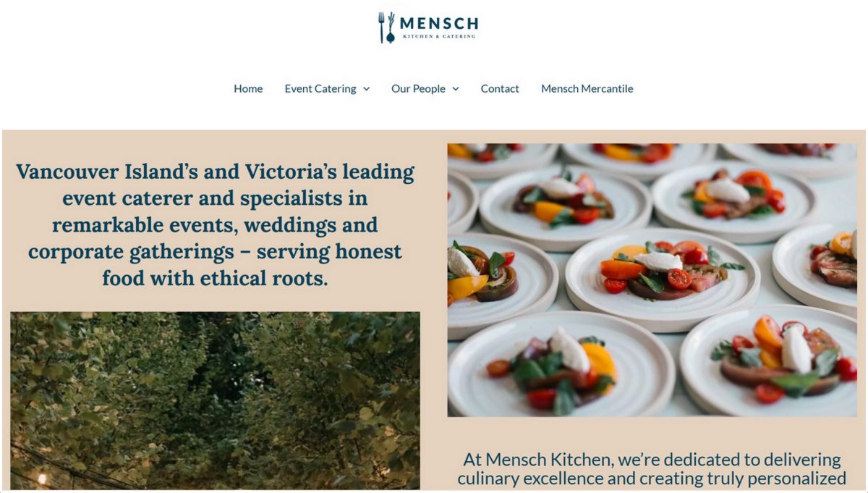The height and width of the screenshot is (493, 868).
Task: Go to the Home page link
Action: pyautogui.click(x=248, y=88)
